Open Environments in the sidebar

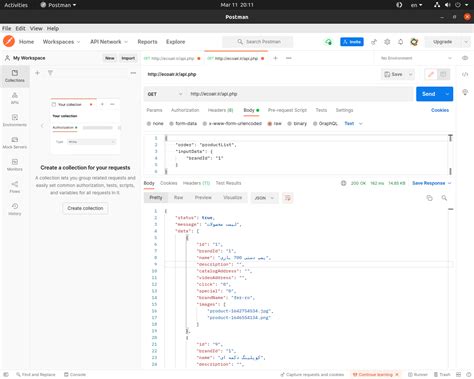pos(15,120)
